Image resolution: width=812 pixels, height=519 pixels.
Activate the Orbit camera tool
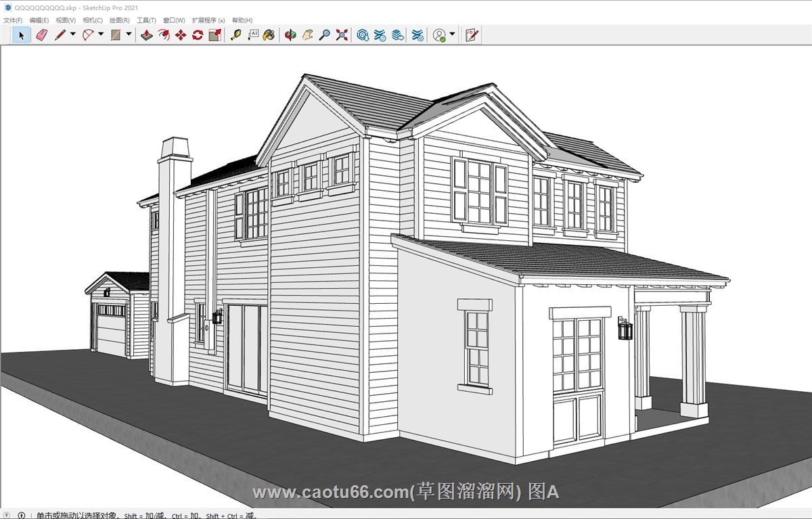click(290, 35)
